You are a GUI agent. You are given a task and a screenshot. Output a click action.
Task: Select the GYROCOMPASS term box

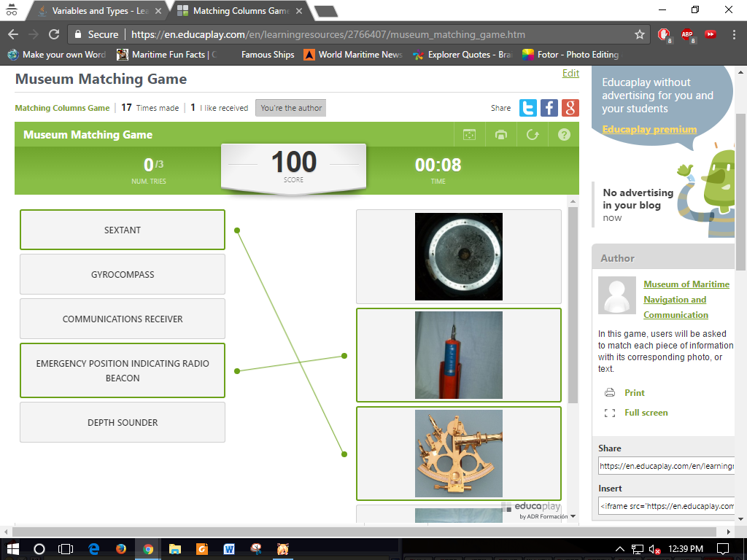coord(123,274)
